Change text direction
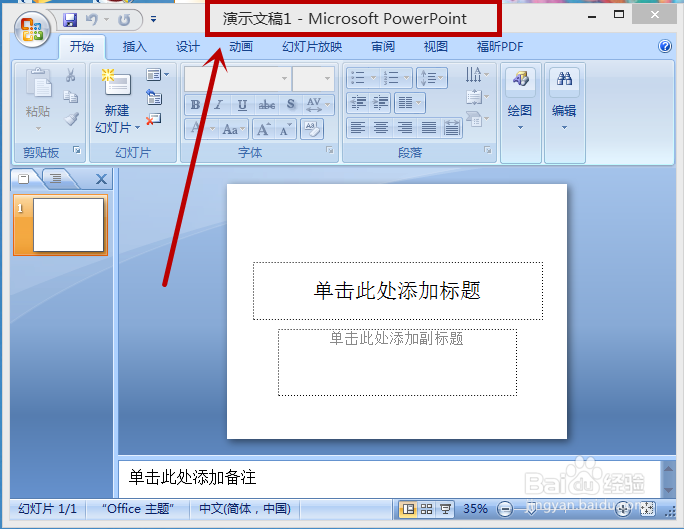684x529 pixels. (x=477, y=75)
